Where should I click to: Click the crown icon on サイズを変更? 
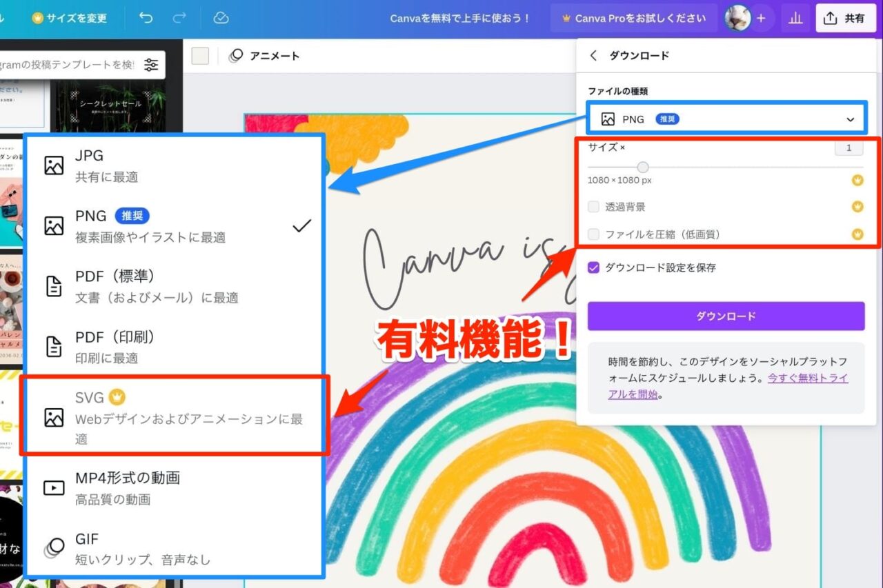[38, 19]
